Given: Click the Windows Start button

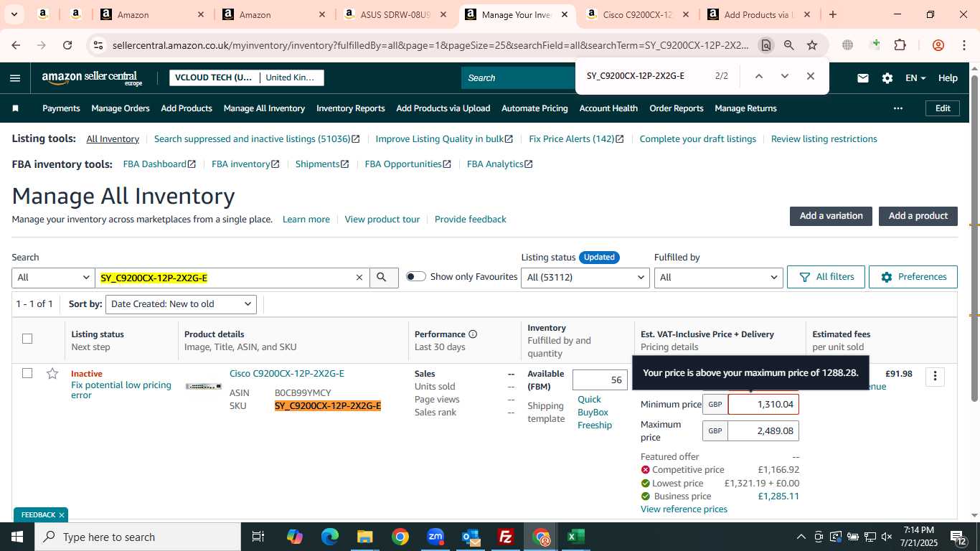Looking at the screenshot, I should [17, 537].
